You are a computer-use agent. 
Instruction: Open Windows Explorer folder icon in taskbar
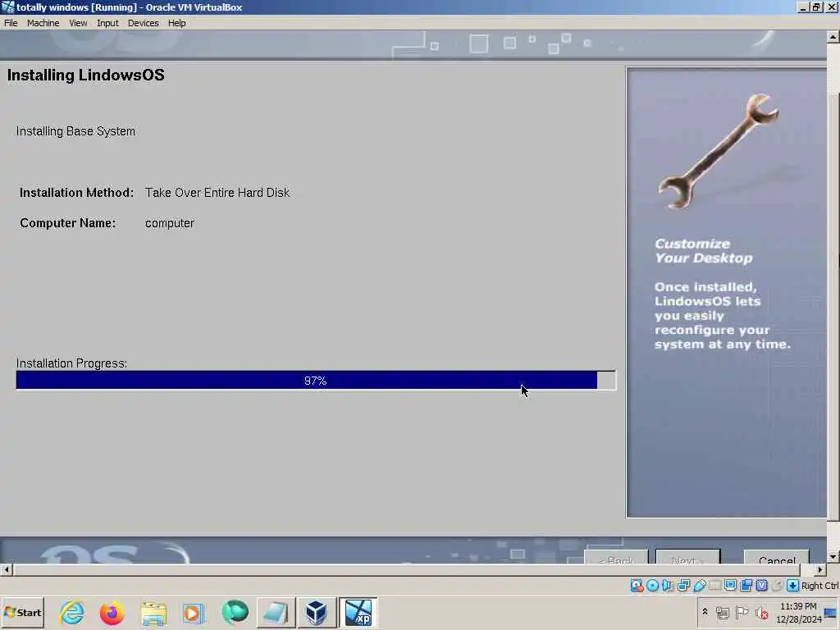(x=153, y=613)
